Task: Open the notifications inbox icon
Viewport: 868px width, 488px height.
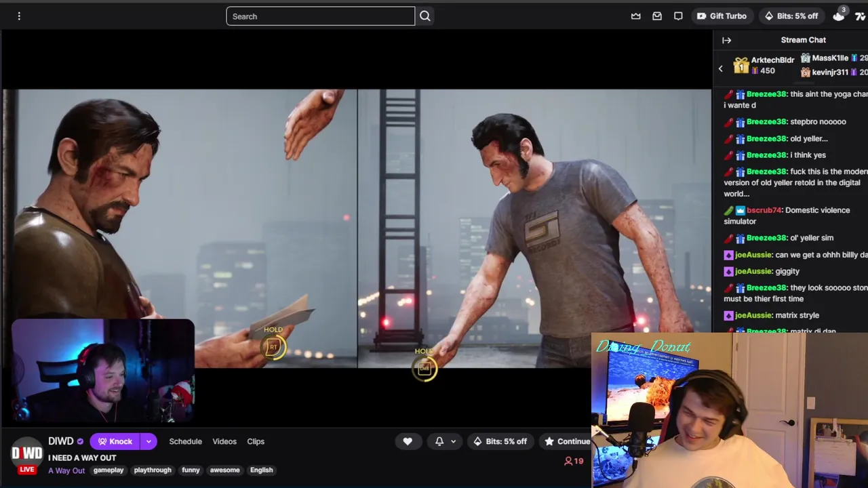Action: (657, 16)
